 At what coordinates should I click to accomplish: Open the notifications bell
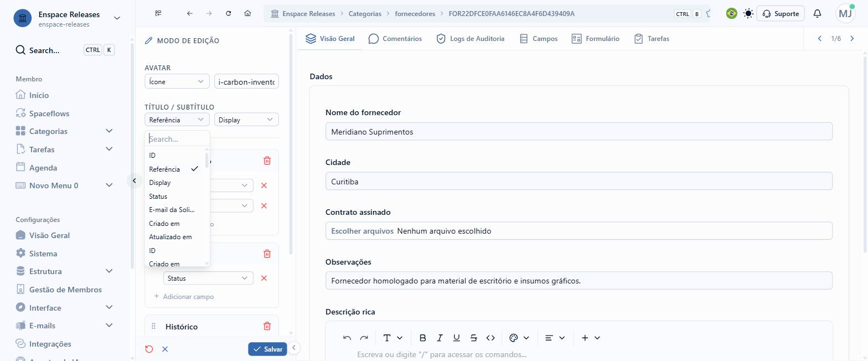pyautogui.click(x=817, y=13)
